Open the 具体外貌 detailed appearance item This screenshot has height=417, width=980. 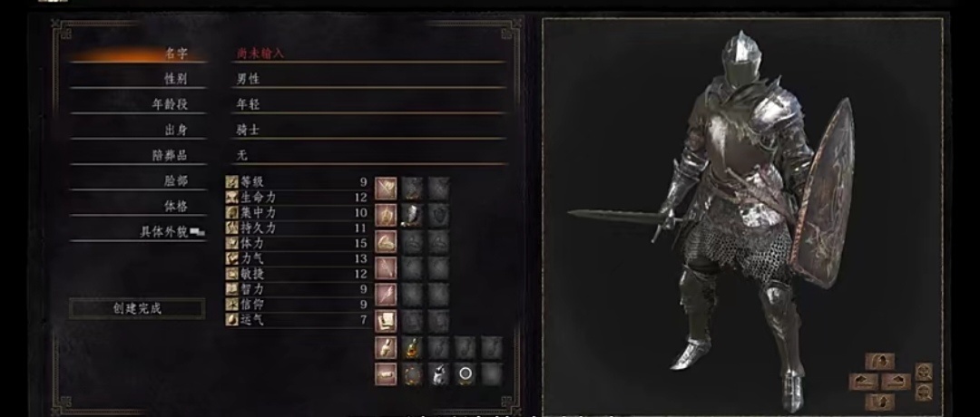click(138, 231)
